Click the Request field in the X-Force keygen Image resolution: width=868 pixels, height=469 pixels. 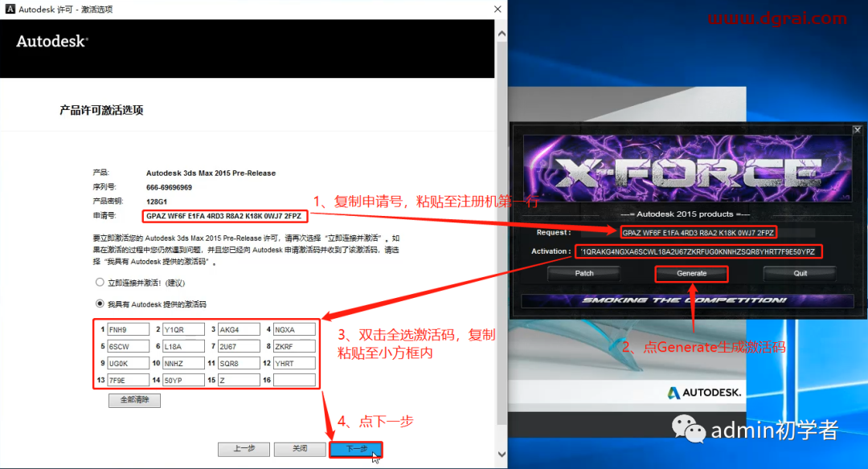point(698,233)
